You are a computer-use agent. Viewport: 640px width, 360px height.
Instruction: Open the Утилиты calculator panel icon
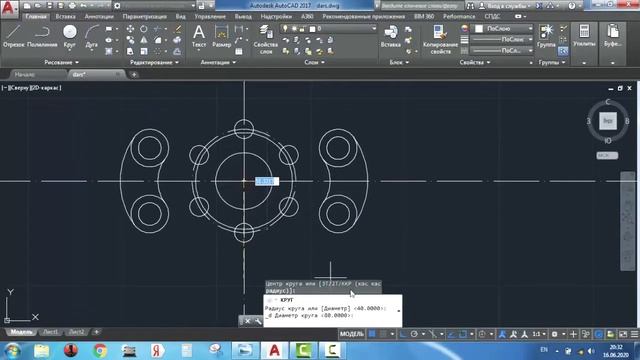pos(584,36)
